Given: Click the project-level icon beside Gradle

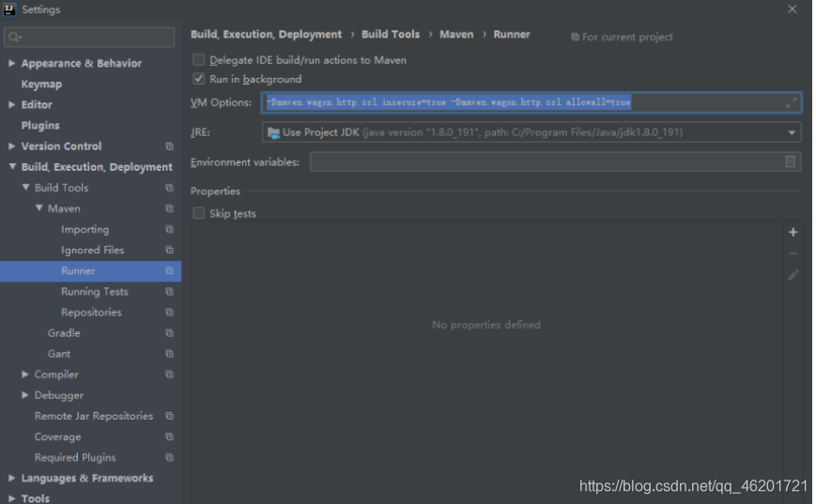Looking at the screenshot, I should (169, 333).
